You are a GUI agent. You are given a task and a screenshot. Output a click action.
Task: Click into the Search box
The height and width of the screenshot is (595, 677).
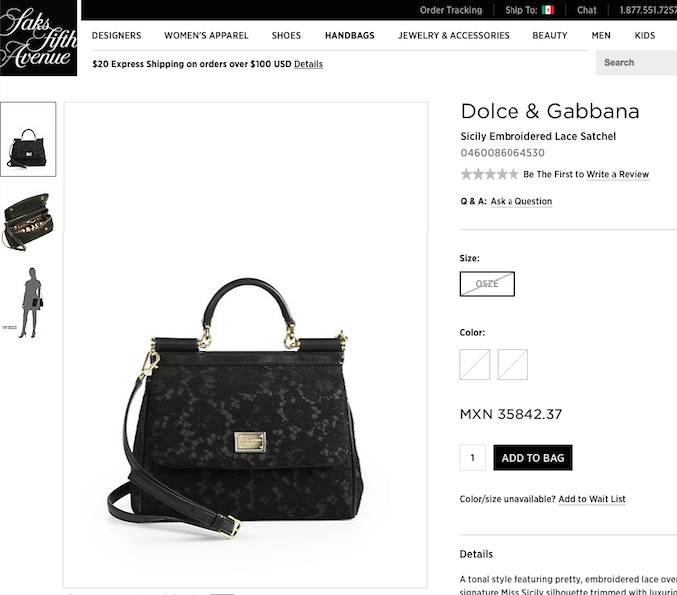tap(636, 63)
